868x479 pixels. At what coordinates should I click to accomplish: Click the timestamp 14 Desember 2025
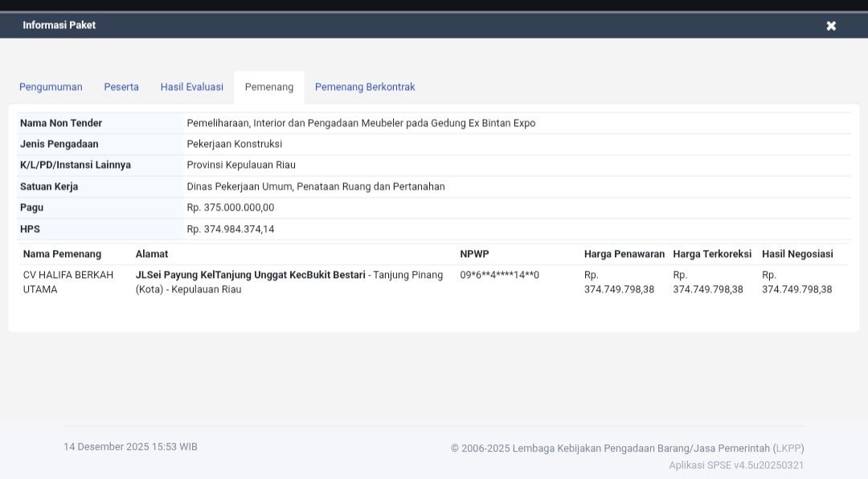coord(130,447)
